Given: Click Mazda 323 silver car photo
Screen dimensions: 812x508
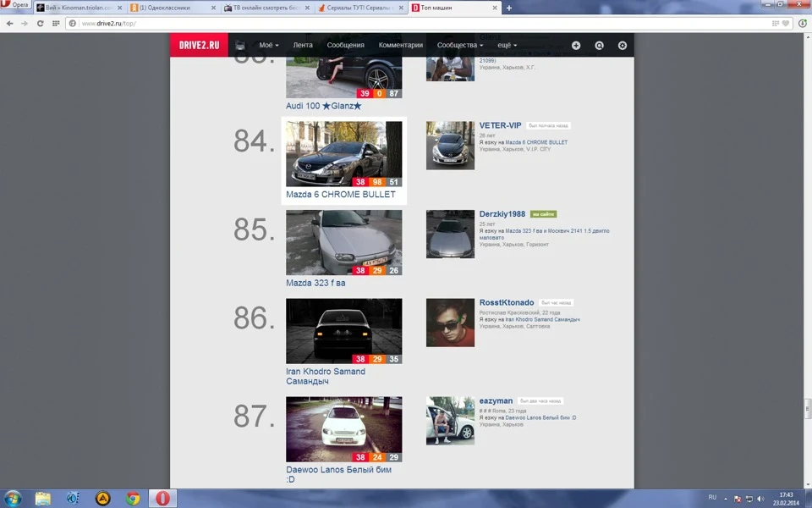Looking at the screenshot, I should [344, 243].
